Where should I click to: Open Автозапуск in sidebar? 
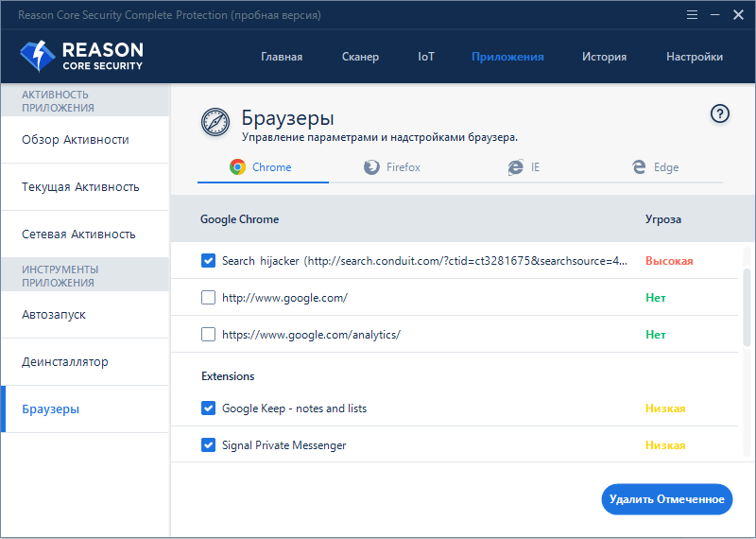[85, 315]
